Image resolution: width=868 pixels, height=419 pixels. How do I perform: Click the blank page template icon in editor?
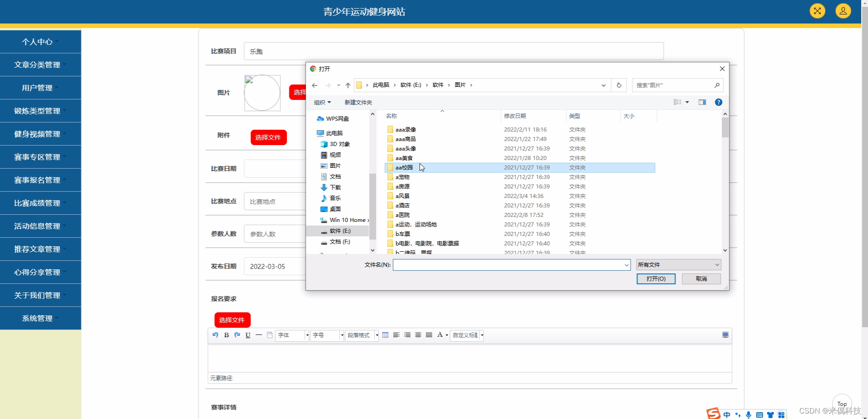coord(269,335)
